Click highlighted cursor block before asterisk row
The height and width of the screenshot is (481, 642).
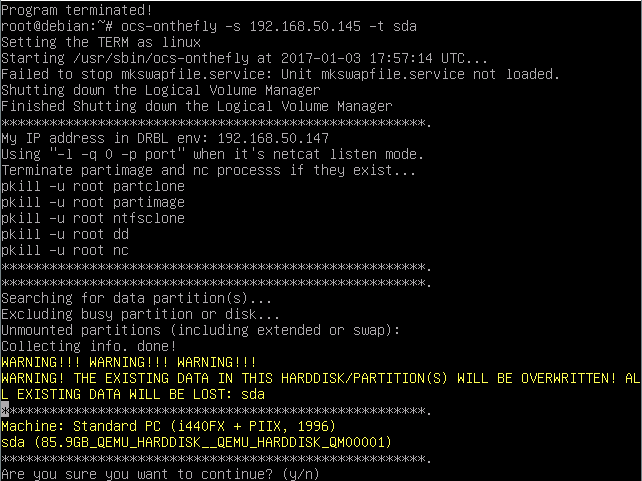coord(5,410)
